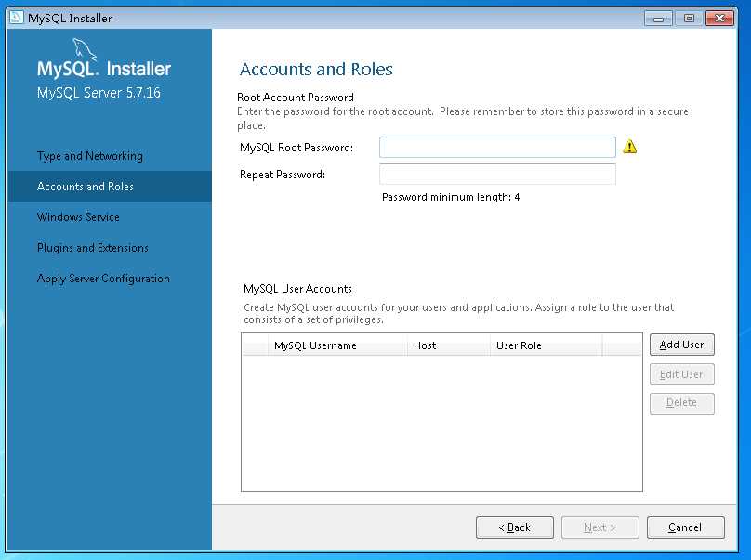Click the Host column header

pyautogui.click(x=448, y=345)
